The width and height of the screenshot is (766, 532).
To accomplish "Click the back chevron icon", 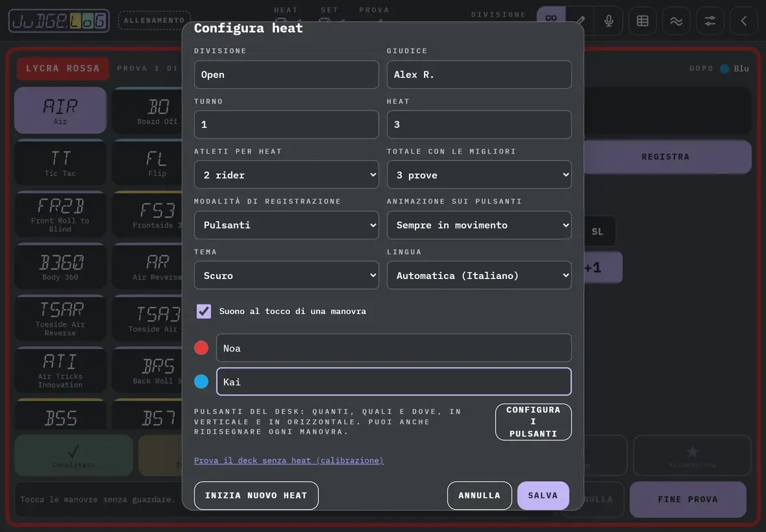I will pyautogui.click(x=743, y=21).
